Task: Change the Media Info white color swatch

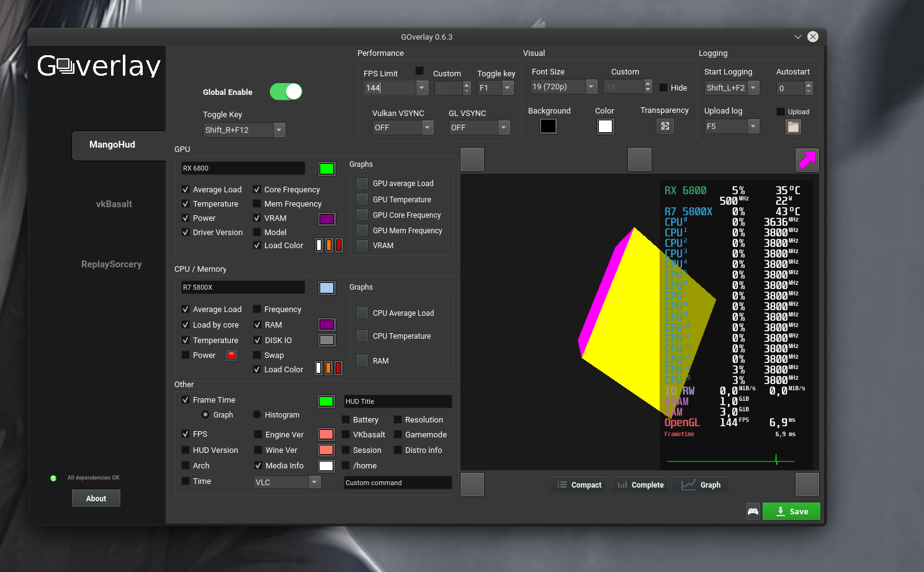Action: pos(326,465)
